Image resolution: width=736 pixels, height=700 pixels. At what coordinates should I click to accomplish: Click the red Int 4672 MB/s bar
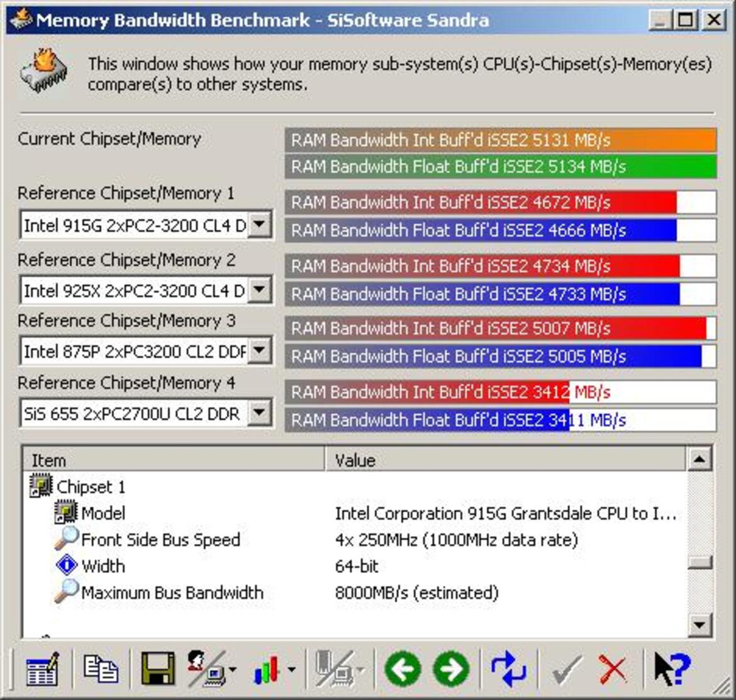501,203
